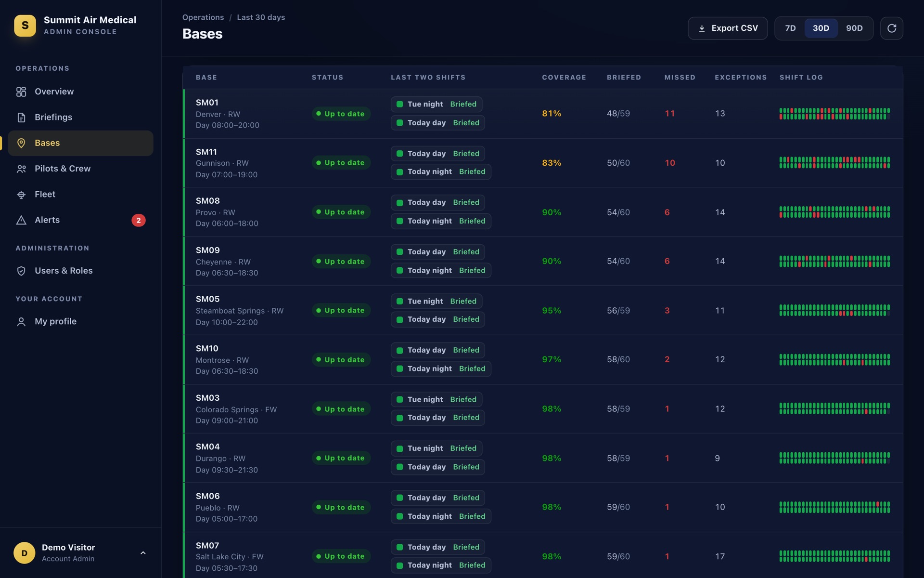Click the 48/59 briefed value
924x578 pixels.
tap(618, 114)
